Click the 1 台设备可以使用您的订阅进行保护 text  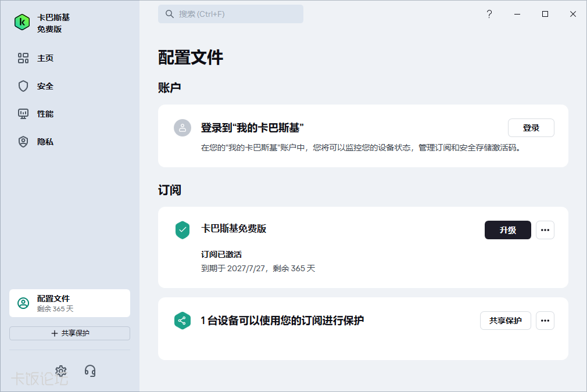click(x=282, y=321)
